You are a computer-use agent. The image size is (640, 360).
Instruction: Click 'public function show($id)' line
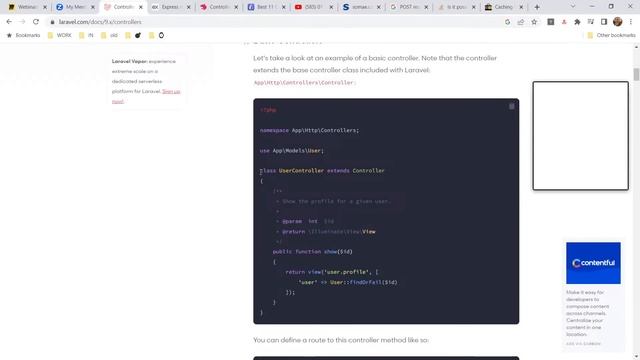click(313, 252)
